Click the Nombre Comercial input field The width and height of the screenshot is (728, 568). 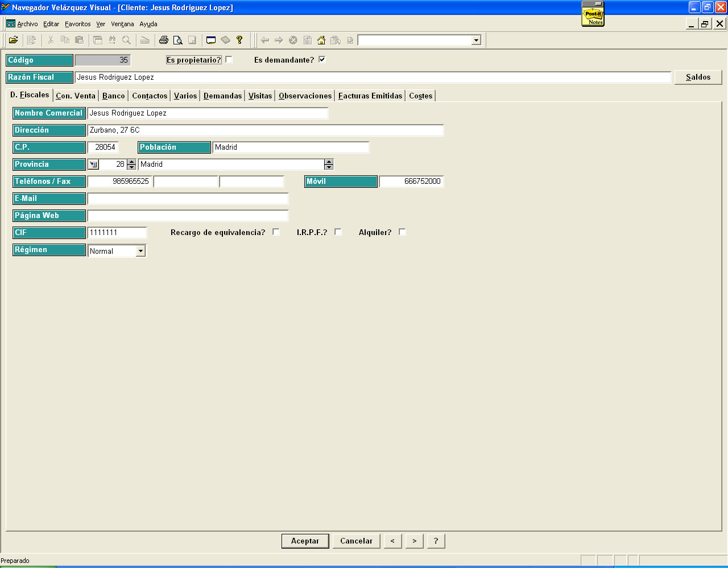208,113
